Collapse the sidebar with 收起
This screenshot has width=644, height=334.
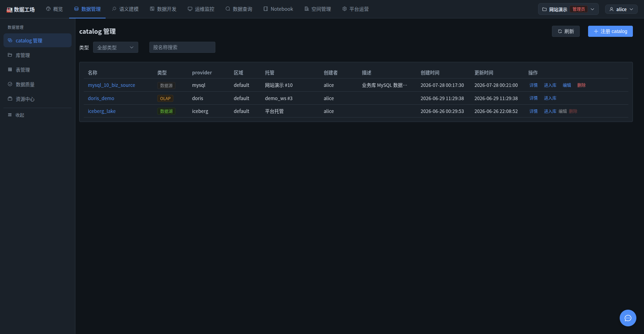38,115
